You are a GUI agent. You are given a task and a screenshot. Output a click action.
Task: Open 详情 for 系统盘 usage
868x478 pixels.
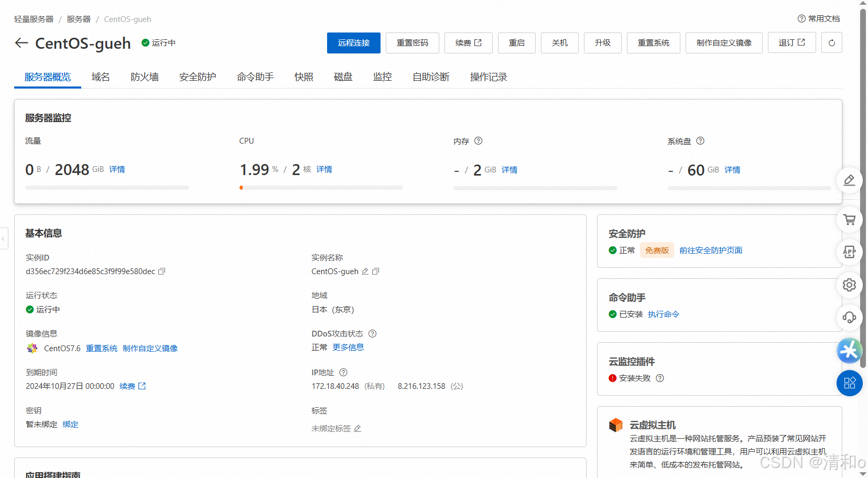733,170
